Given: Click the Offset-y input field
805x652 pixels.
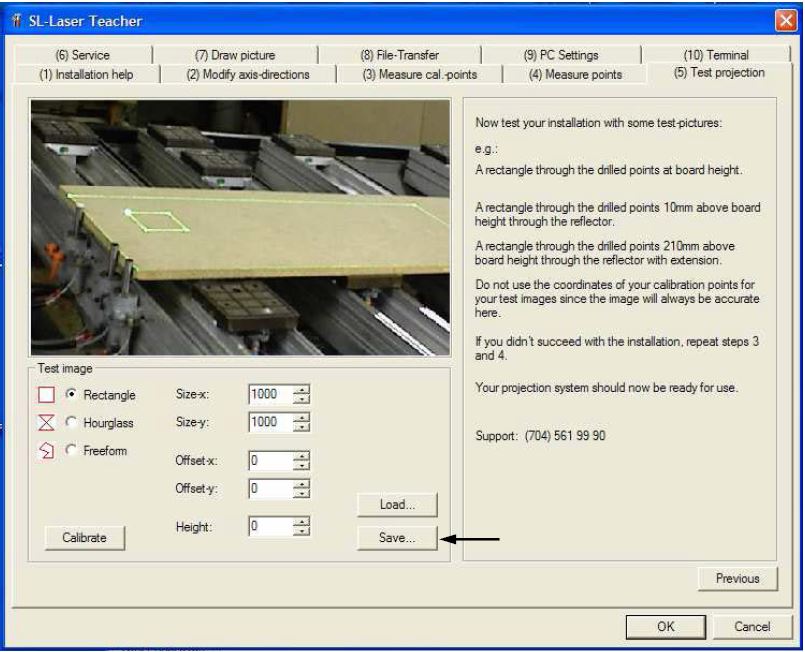Looking at the screenshot, I should (x=269, y=489).
